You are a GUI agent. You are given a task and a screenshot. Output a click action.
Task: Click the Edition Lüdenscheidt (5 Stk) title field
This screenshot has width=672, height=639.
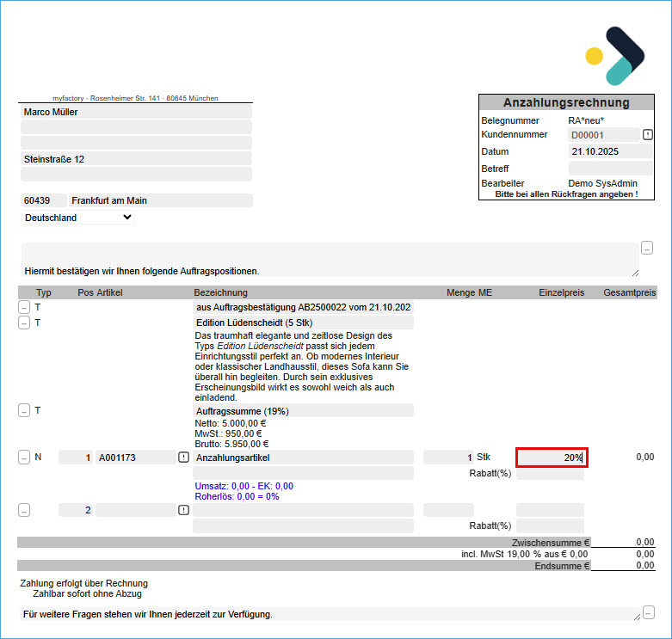pos(303,323)
